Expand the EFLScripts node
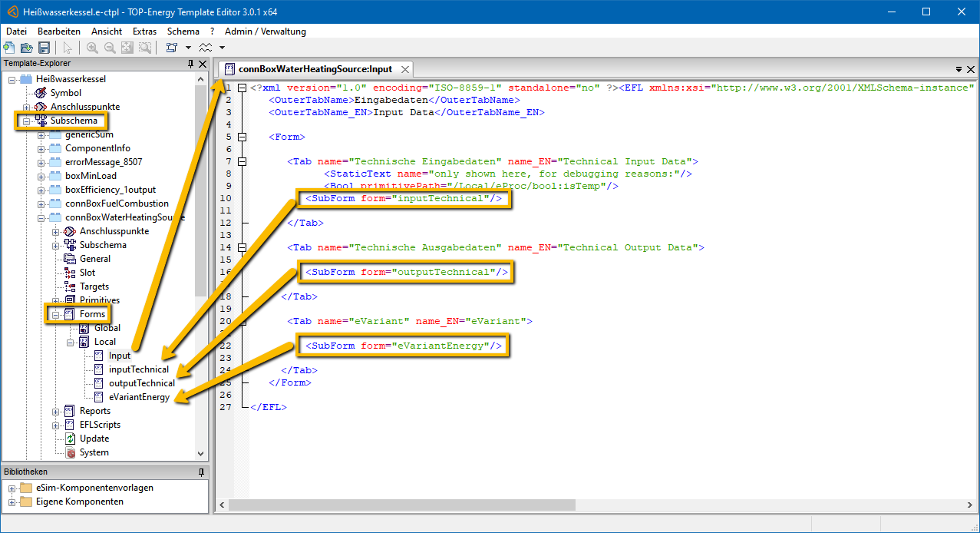This screenshot has height=533, width=980. pyautogui.click(x=56, y=425)
